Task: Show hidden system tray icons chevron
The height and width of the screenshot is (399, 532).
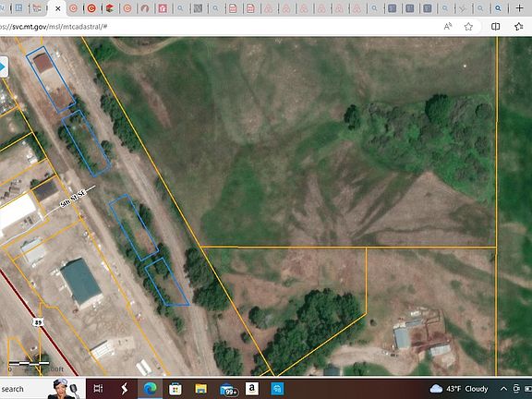Action: click(504, 389)
